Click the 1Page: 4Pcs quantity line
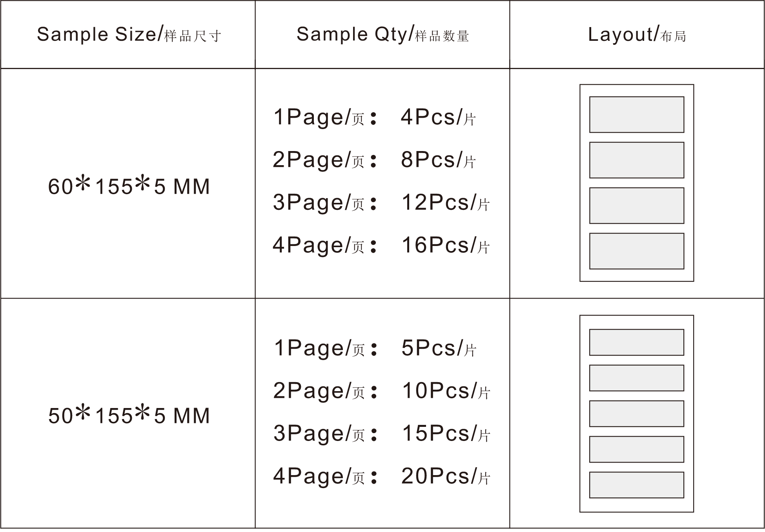This screenshot has width=765, height=532. [375, 117]
